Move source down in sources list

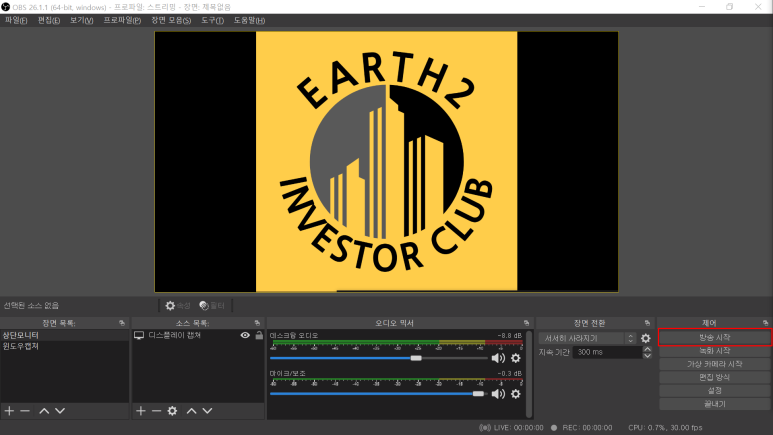208,410
